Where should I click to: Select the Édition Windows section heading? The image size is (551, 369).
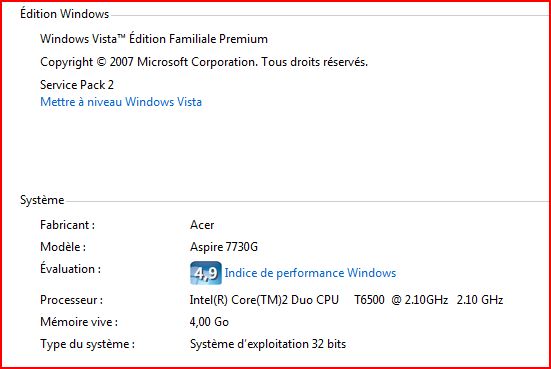click(x=65, y=14)
